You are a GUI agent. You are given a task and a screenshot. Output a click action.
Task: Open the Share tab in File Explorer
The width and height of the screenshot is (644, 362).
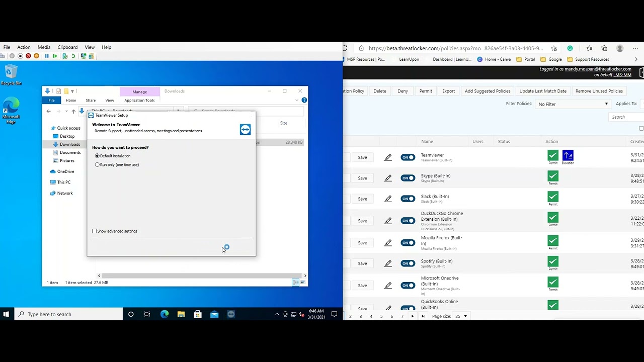91,100
